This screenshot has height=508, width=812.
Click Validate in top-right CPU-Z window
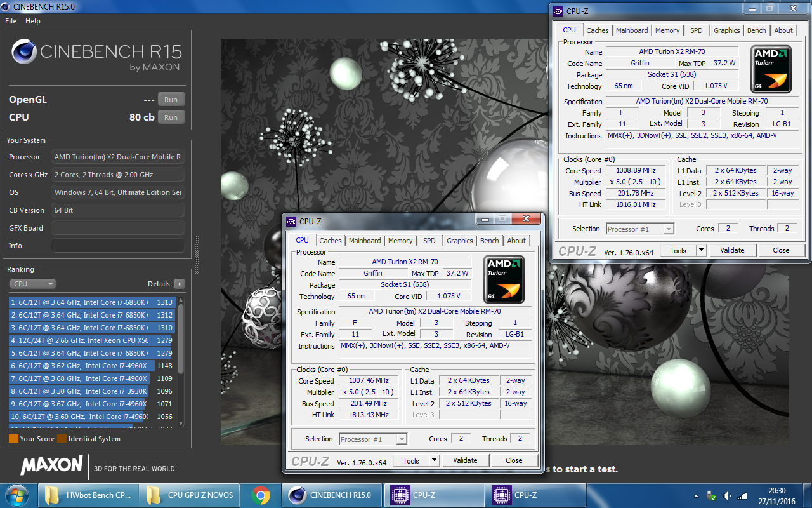(x=732, y=250)
